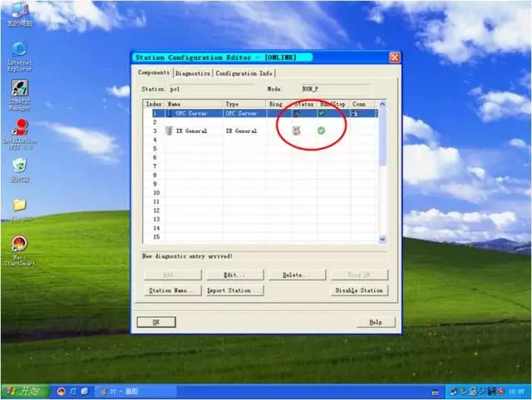Open the Configuration Info tab
Viewport: 532px width, 400px height.
pyautogui.click(x=244, y=73)
